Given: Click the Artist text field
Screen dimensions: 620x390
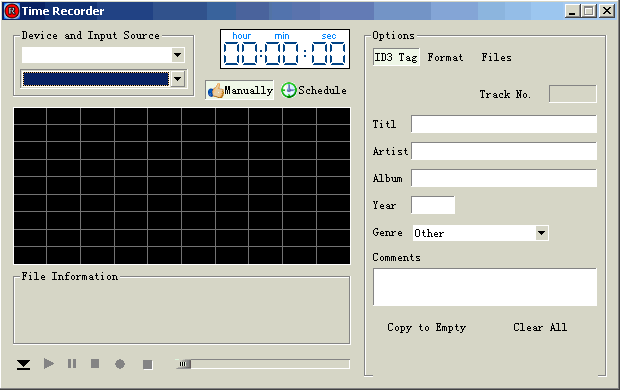Looking at the screenshot, I should (504, 151).
